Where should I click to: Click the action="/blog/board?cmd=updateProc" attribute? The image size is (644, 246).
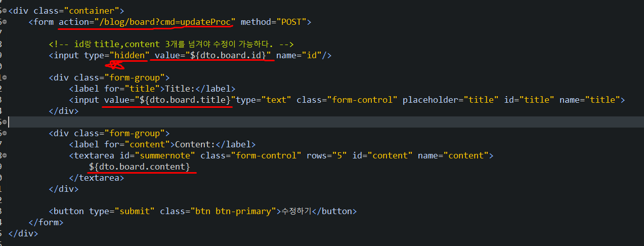(147, 22)
